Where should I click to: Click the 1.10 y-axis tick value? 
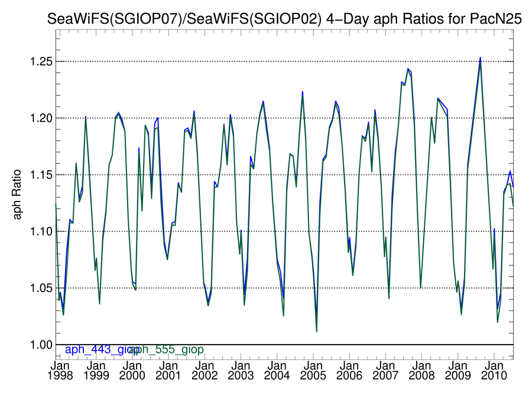coord(42,232)
